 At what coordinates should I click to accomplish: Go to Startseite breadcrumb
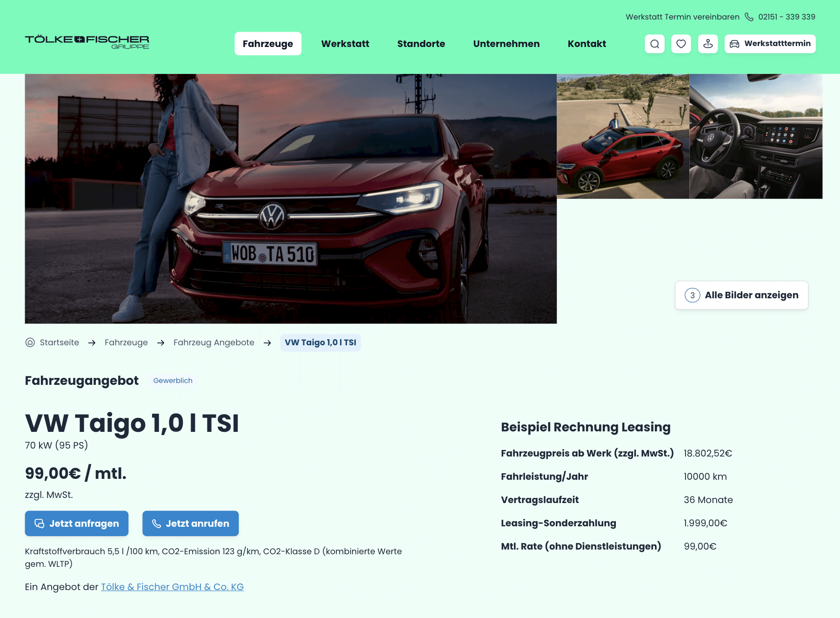pyautogui.click(x=60, y=343)
